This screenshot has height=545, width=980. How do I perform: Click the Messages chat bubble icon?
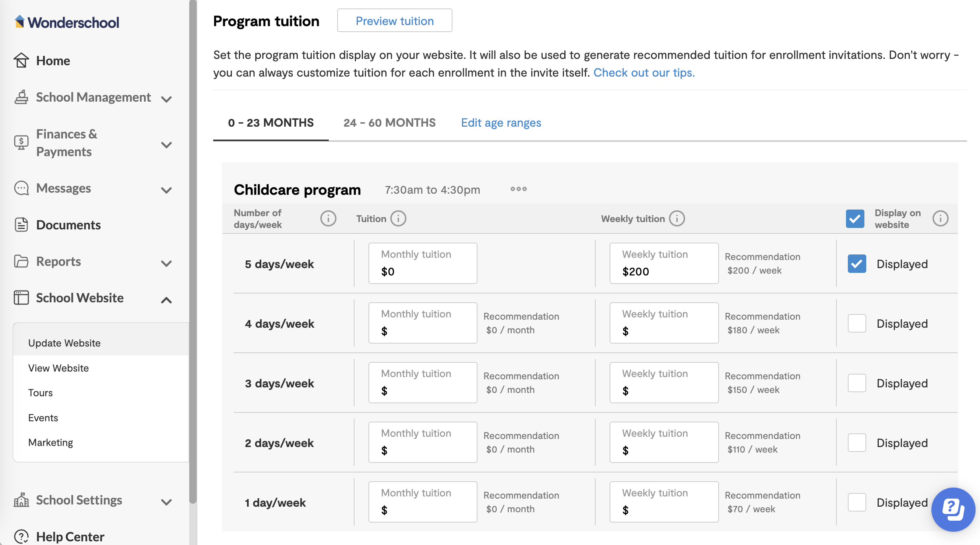(x=21, y=188)
